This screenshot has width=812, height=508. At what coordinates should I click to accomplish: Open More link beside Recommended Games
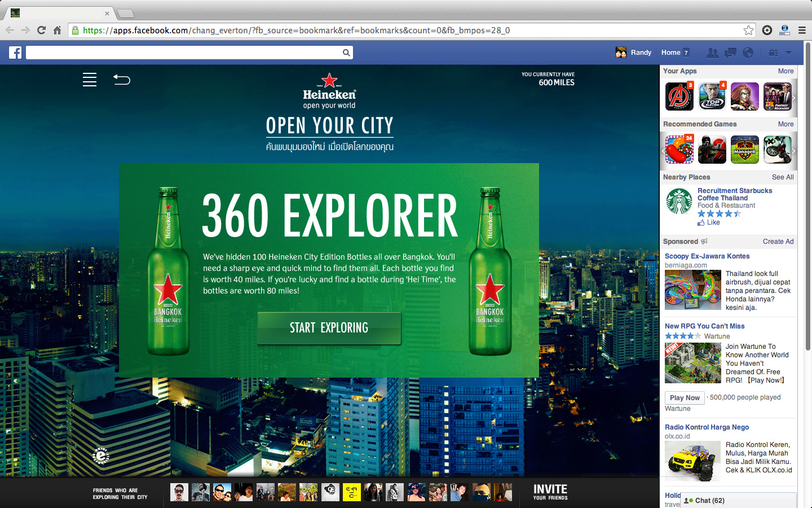click(x=785, y=124)
